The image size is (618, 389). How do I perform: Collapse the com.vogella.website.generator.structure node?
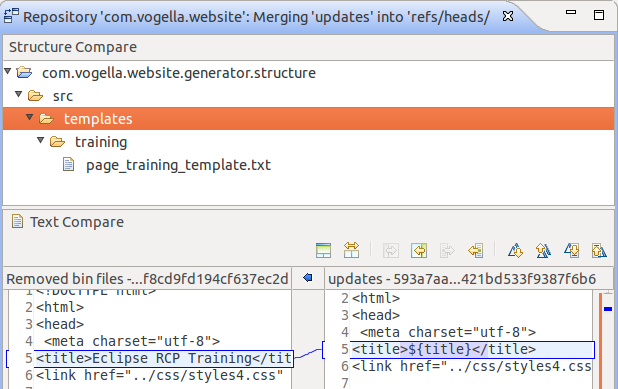pos(7,71)
